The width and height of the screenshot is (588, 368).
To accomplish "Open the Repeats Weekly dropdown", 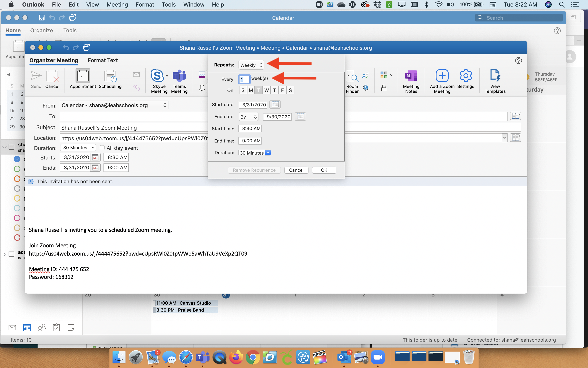I will pos(251,65).
